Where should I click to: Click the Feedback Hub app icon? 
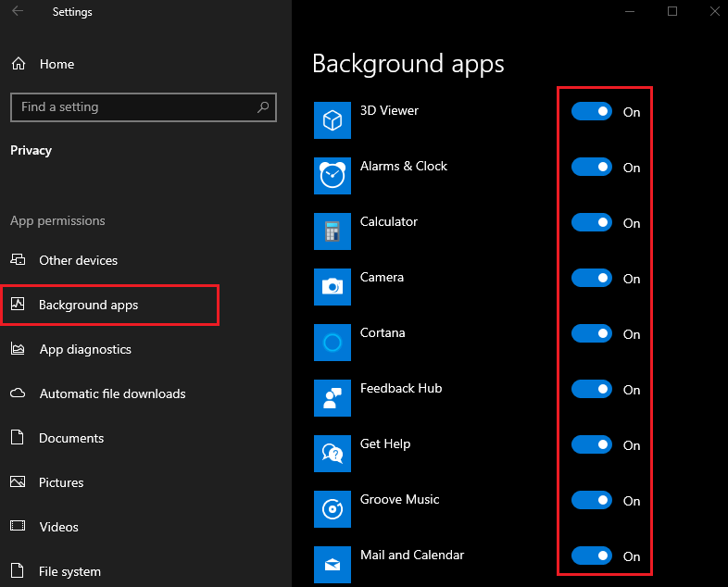pos(333,398)
